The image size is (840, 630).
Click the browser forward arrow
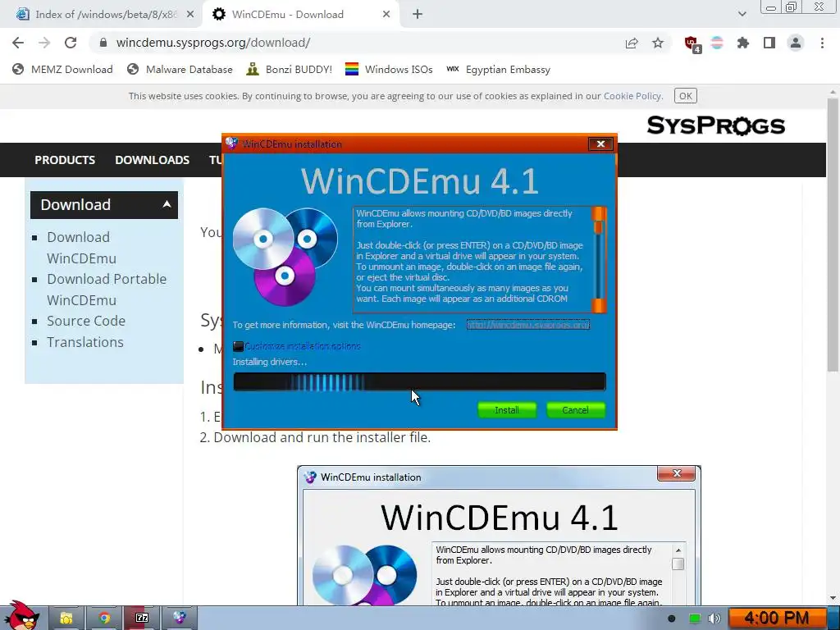coord(44,43)
